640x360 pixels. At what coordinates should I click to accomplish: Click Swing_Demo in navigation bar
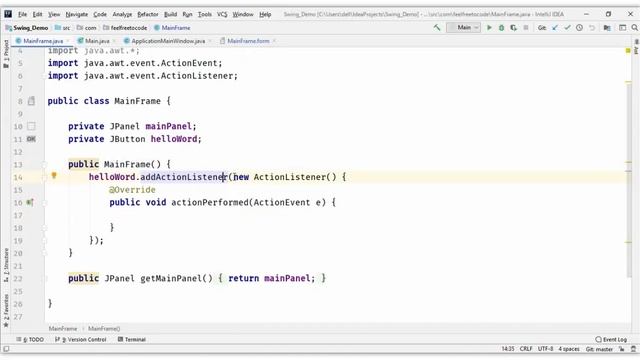(x=27, y=28)
